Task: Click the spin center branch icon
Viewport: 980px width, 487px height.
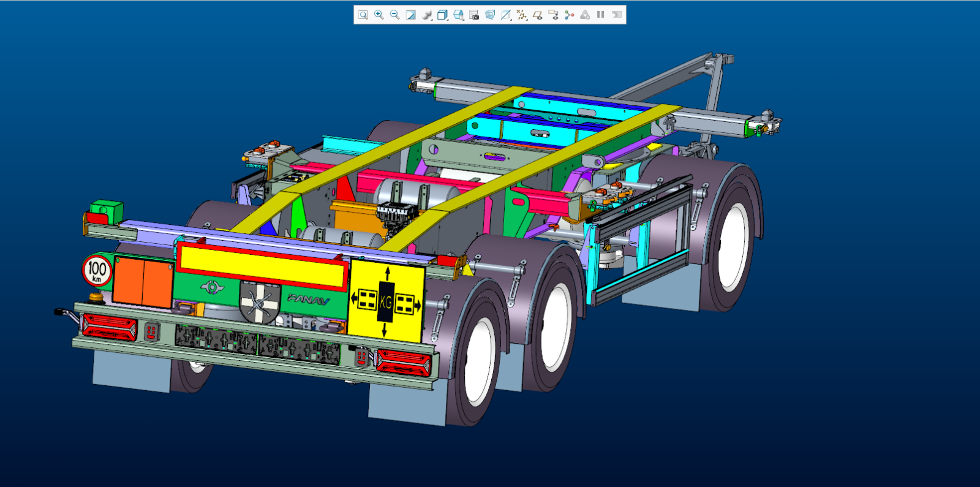Action: coord(570,15)
